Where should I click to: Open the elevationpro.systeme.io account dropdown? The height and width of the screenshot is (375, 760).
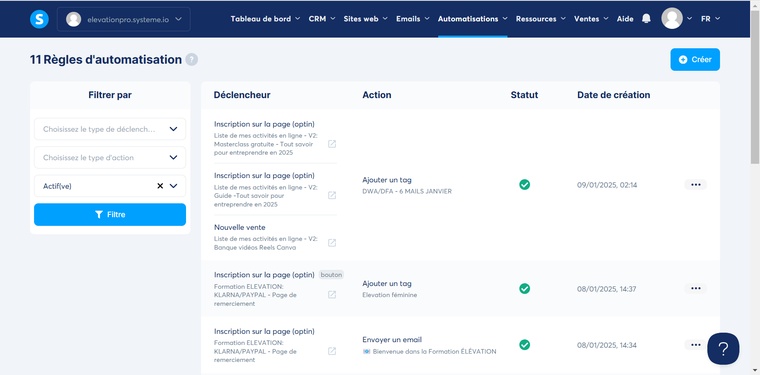(124, 19)
